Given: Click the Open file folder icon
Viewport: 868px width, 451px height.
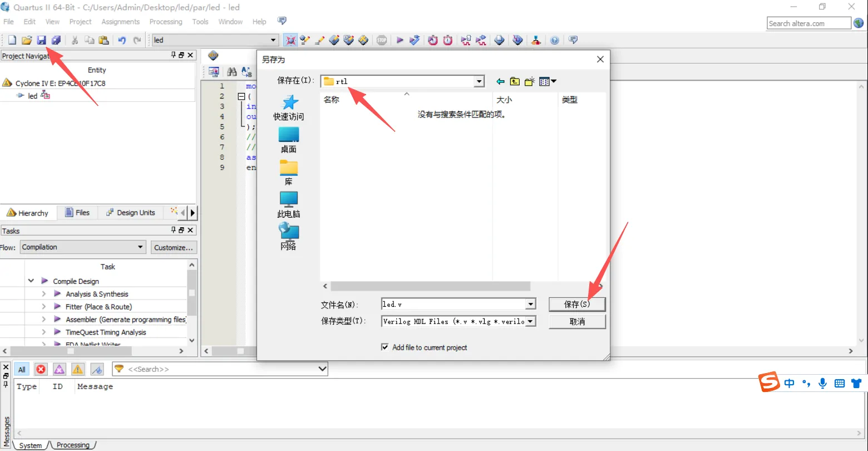Looking at the screenshot, I should [26, 40].
